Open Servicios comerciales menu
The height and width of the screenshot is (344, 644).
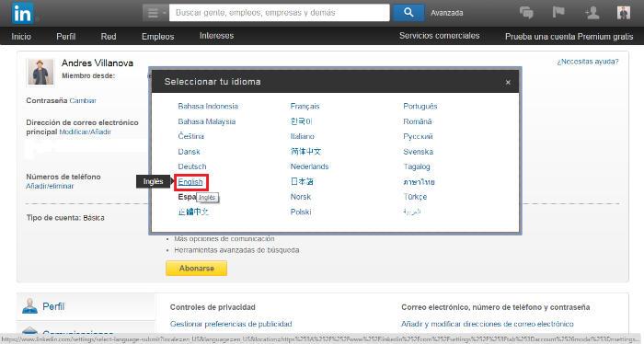pos(440,36)
